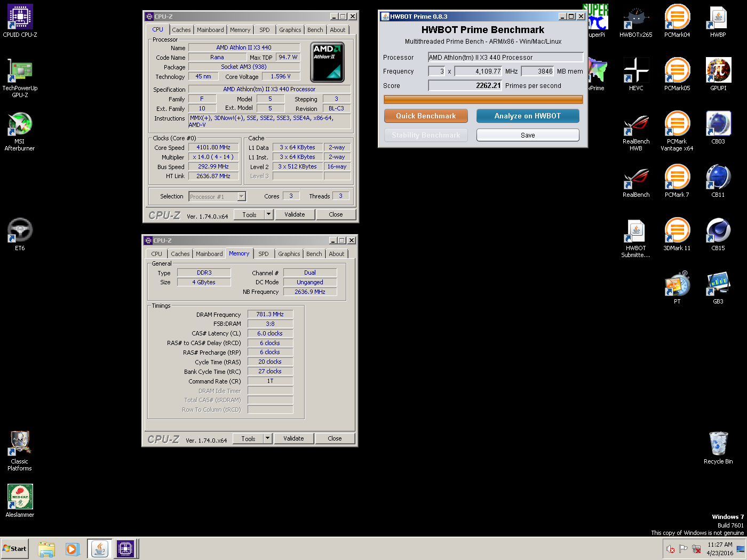The image size is (747, 560).
Task: Launch MSI Afterburner shortcut
Action: (x=20, y=131)
